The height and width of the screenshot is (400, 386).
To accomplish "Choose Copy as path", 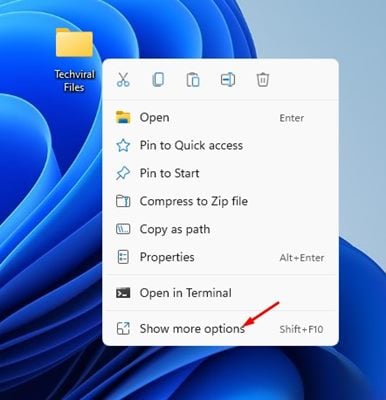I will click(220, 229).
